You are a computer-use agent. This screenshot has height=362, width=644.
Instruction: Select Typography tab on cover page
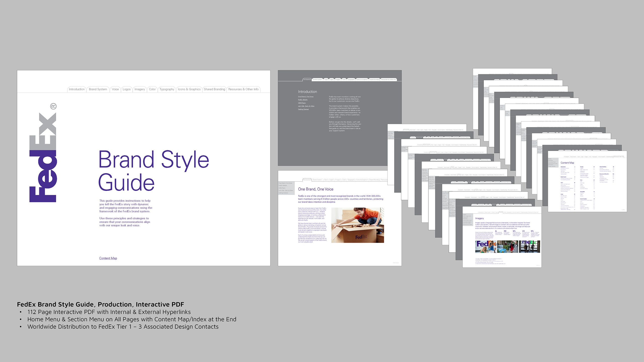point(167,89)
